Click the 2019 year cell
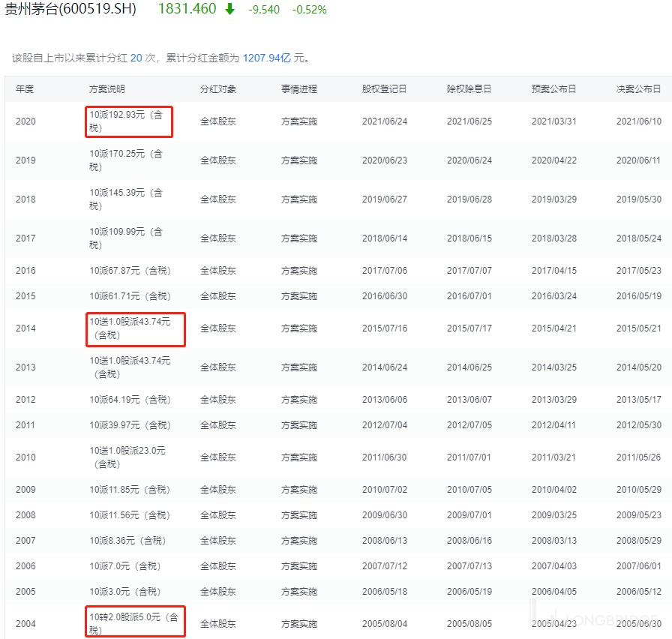672x639 pixels. tap(25, 160)
